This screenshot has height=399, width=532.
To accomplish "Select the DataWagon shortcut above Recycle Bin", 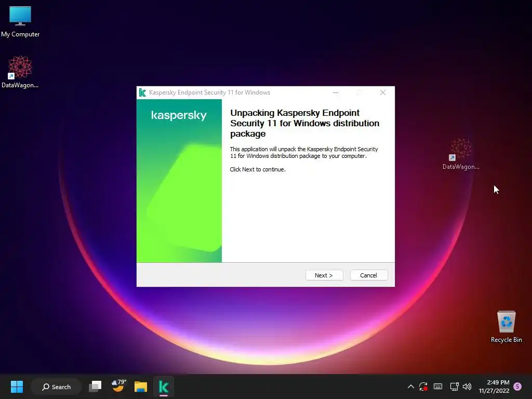I will coord(461,154).
